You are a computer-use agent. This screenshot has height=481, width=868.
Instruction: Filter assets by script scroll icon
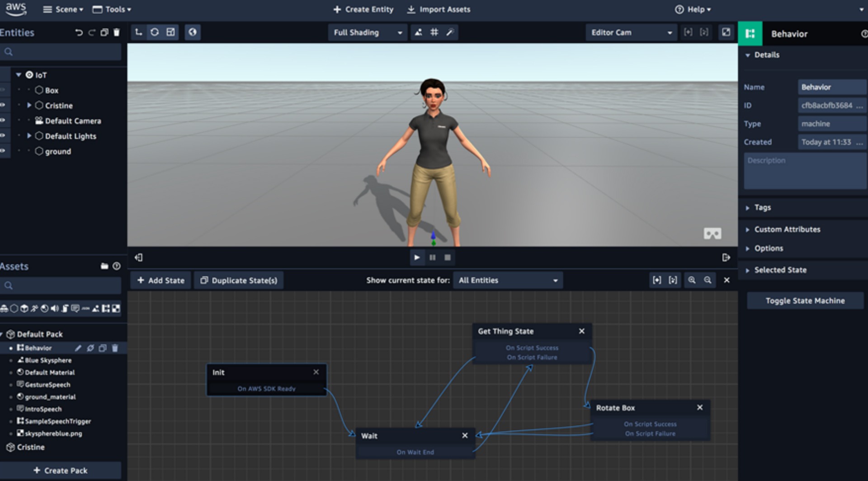point(65,308)
